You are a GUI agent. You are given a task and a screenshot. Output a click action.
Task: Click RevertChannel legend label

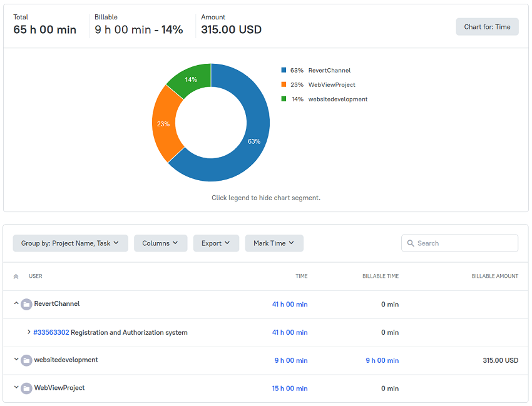click(x=329, y=71)
